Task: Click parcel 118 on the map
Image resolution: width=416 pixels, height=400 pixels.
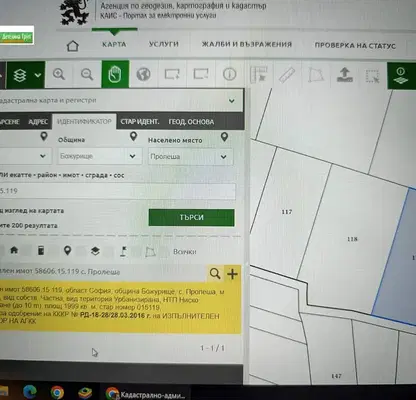Action: (x=352, y=239)
